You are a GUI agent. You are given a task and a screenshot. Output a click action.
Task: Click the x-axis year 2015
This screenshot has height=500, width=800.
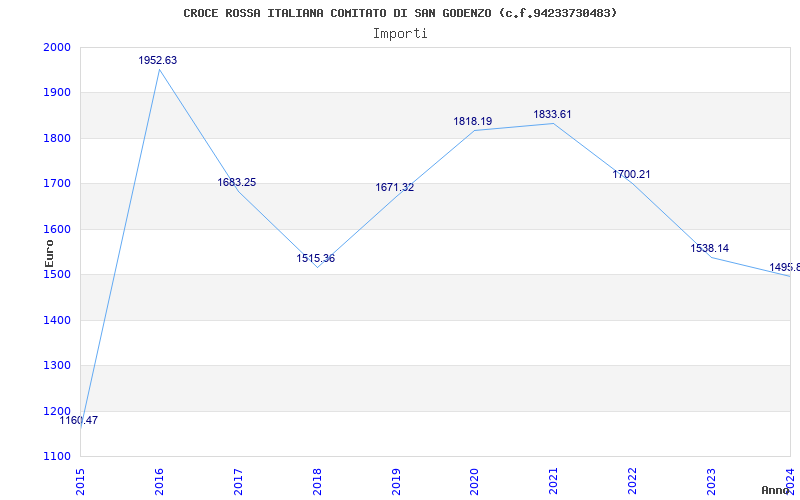pyautogui.click(x=80, y=481)
